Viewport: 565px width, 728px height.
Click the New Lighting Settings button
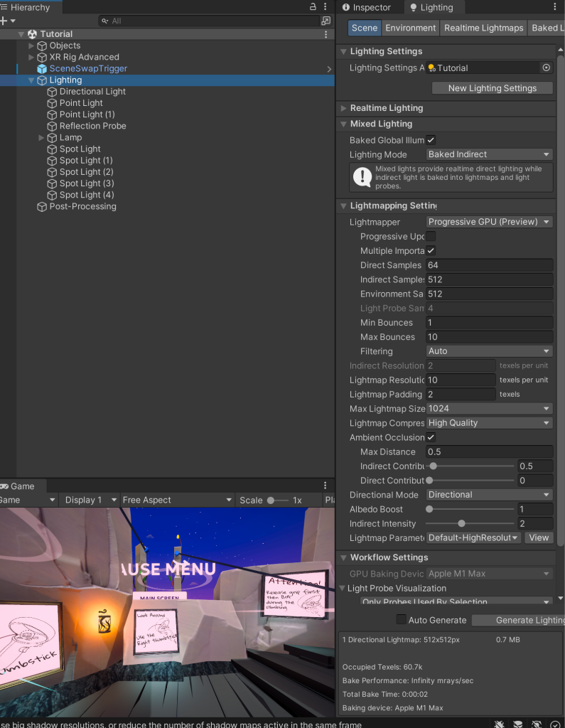(x=492, y=88)
